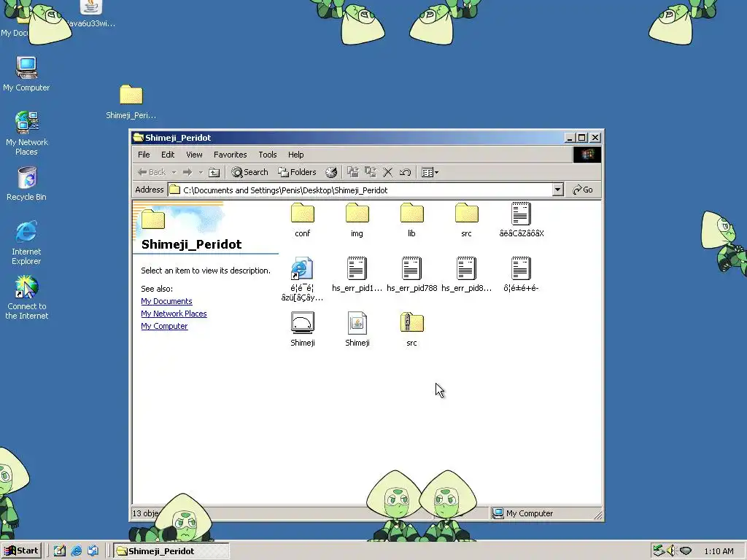Open the Tools menu
Image resolution: width=747 pixels, height=560 pixels.
(267, 155)
